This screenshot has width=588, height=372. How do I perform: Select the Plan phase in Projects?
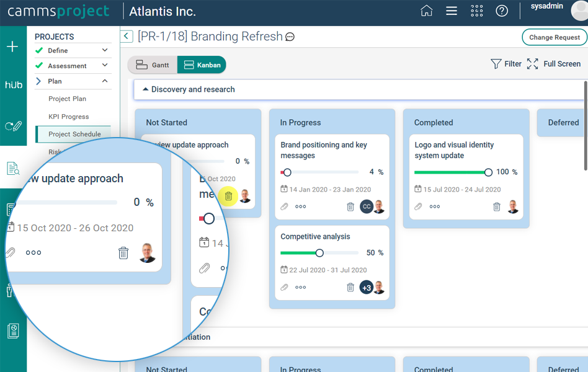(x=55, y=81)
